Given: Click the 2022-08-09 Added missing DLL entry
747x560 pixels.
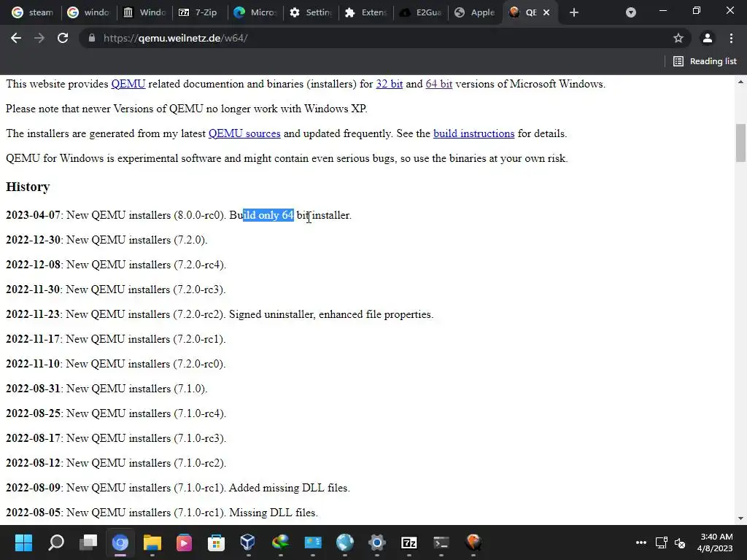Looking at the screenshot, I should (x=178, y=488).
